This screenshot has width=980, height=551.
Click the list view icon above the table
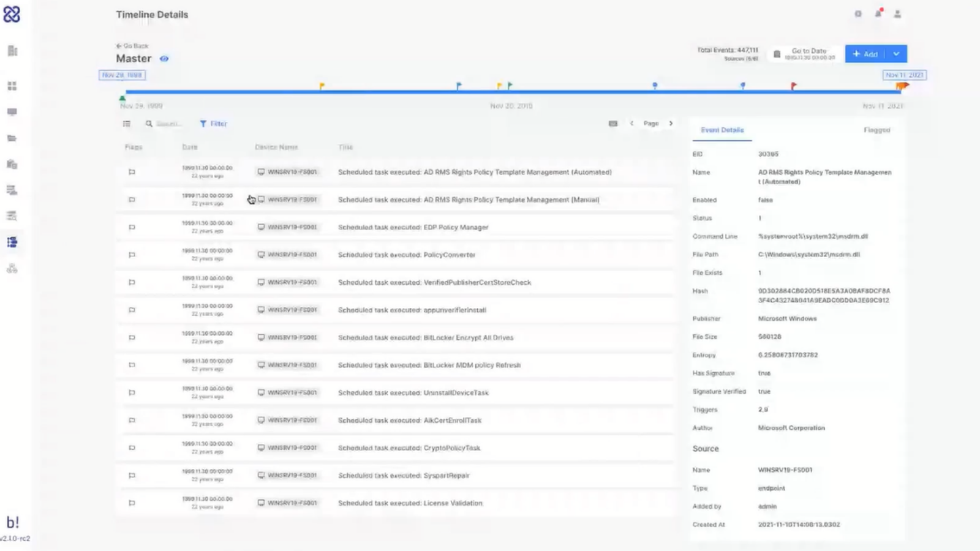[127, 124]
